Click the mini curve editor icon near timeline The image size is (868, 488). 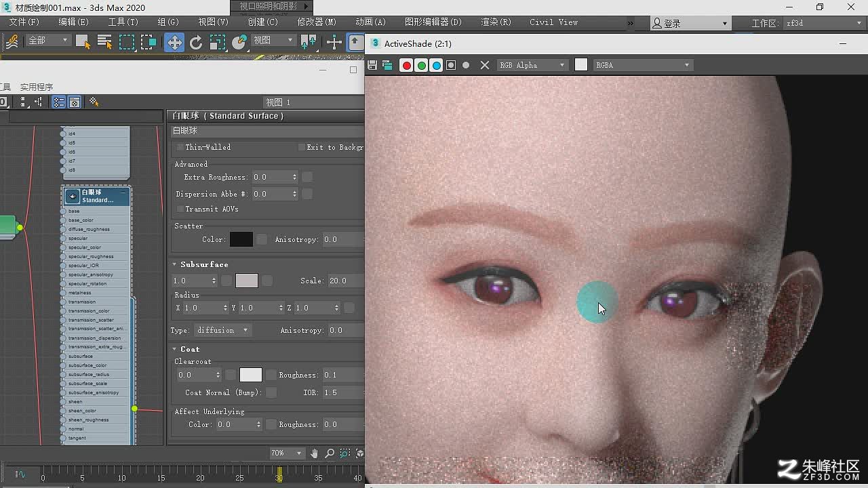tap(20, 474)
